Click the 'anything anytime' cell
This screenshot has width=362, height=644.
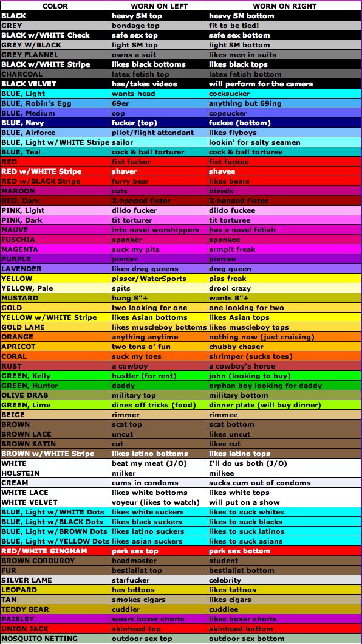point(159,337)
